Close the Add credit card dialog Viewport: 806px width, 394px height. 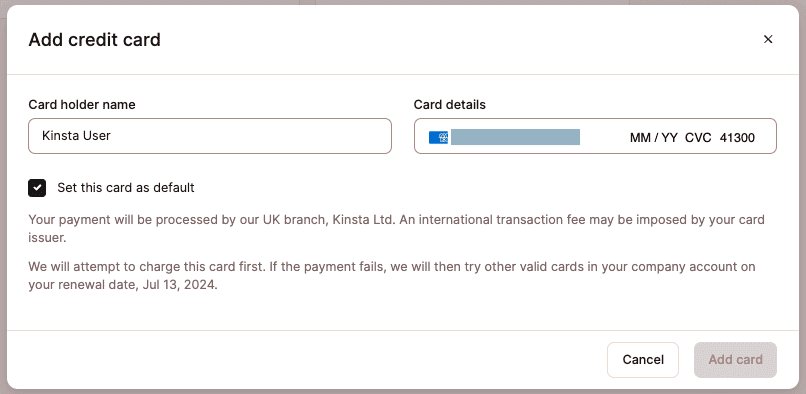(768, 39)
